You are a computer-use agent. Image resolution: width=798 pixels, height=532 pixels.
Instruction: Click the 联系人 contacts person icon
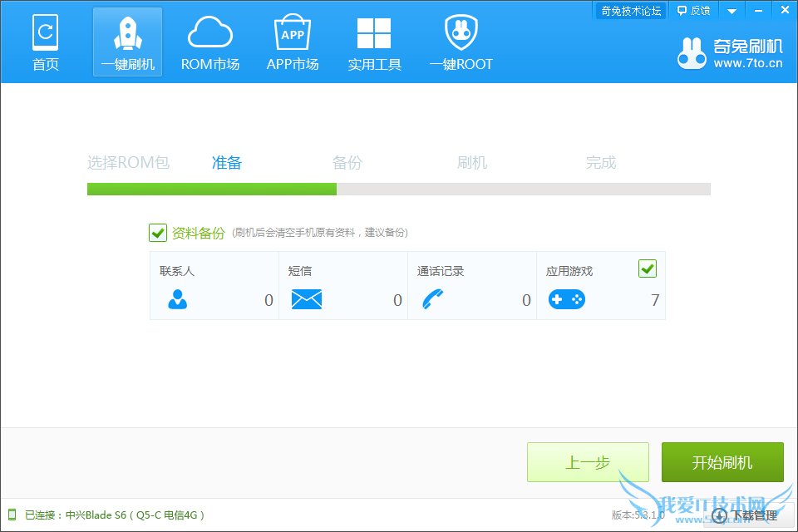tap(178, 299)
